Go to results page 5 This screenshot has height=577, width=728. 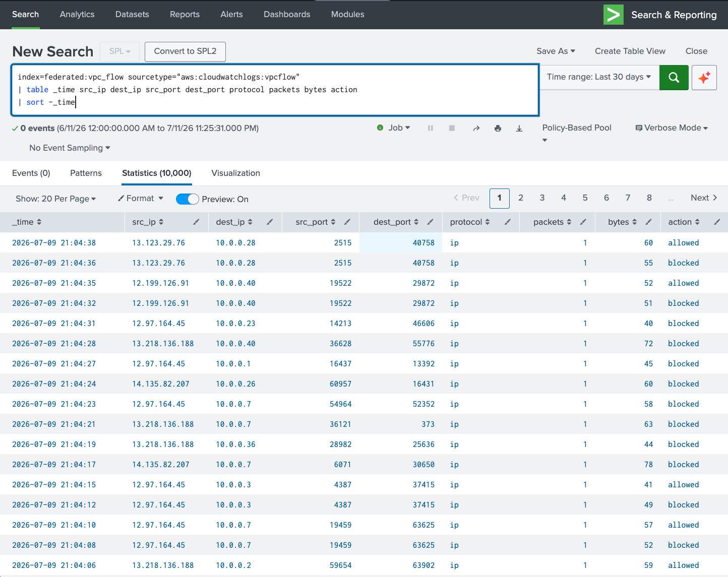tap(585, 198)
